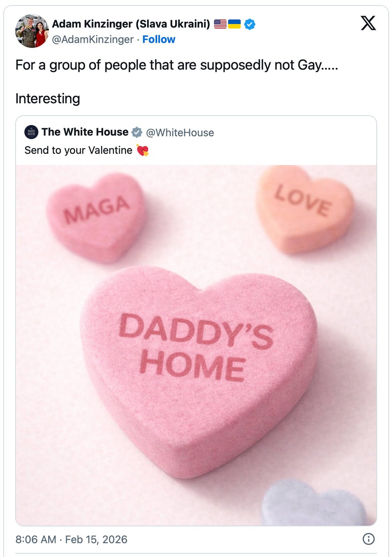Screen dimensions: 392x557
Task: Open the 8:06 AM Feb 15, 2026 timestamp
Action: point(71,539)
